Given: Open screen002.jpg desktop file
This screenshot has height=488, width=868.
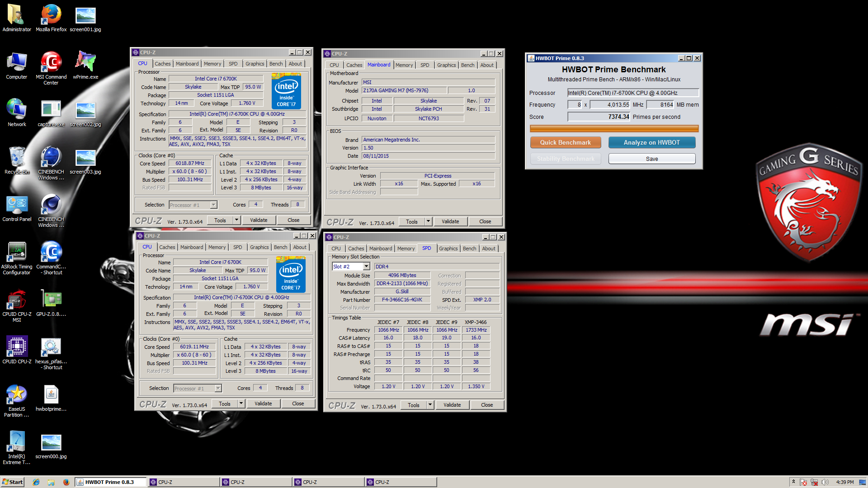Looking at the screenshot, I should [x=85, y=113].
